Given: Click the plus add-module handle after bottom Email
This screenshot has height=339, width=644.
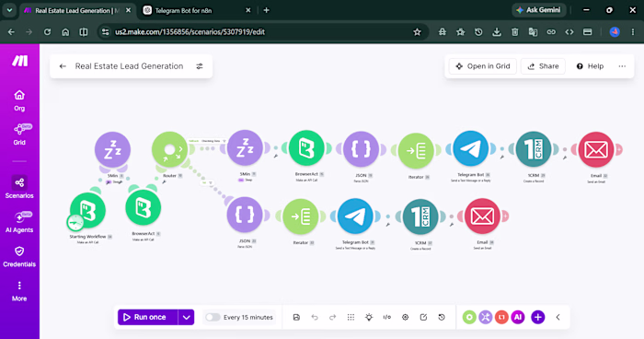Looking at the screenshot, I should coord(505,216).
